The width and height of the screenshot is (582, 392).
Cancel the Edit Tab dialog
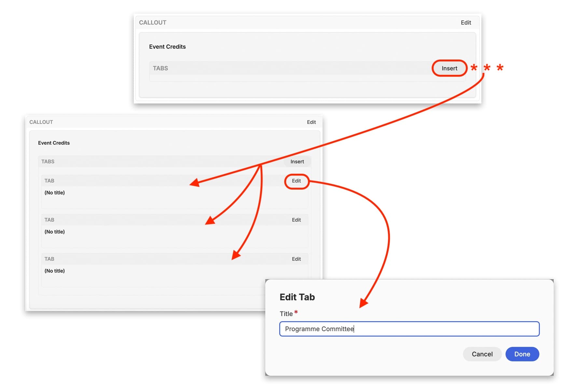(482, 354)
